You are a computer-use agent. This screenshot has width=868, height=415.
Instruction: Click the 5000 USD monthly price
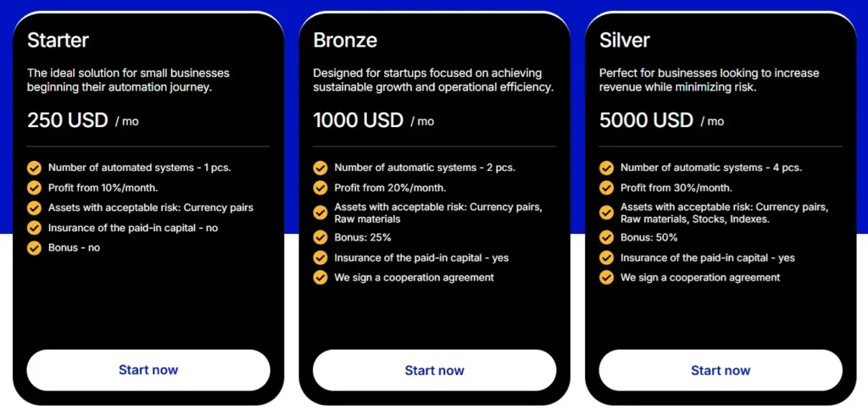coord(646,120)
